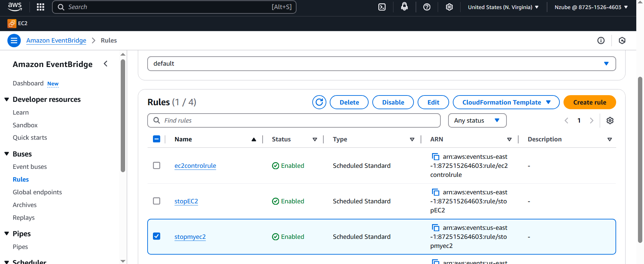Open the region selector N. Virginia
The height and width of the screenshot is (264, 644).
pyautogui.click(x=503, y=7)
